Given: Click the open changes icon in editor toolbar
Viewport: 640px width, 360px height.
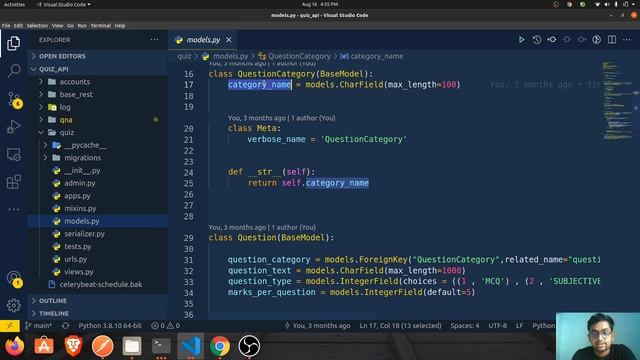Looking at the screenshot, I should point(552,40).
